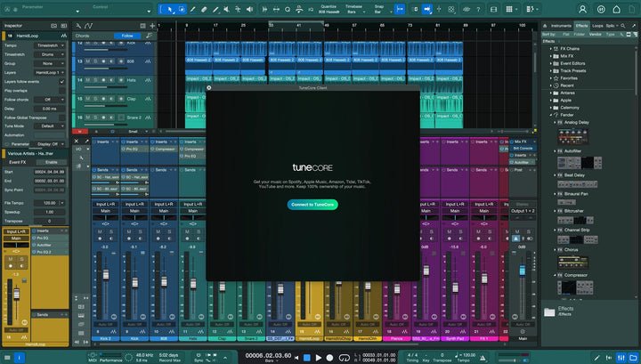Select the Arrow tool in toolbar

pos(170,9)
